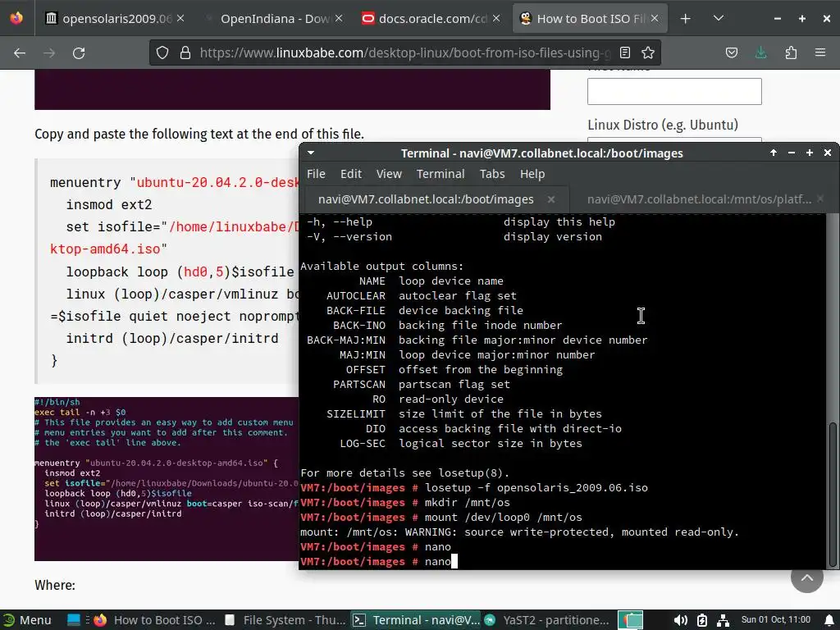Open the terminal View menu

[x=389, y=174]
